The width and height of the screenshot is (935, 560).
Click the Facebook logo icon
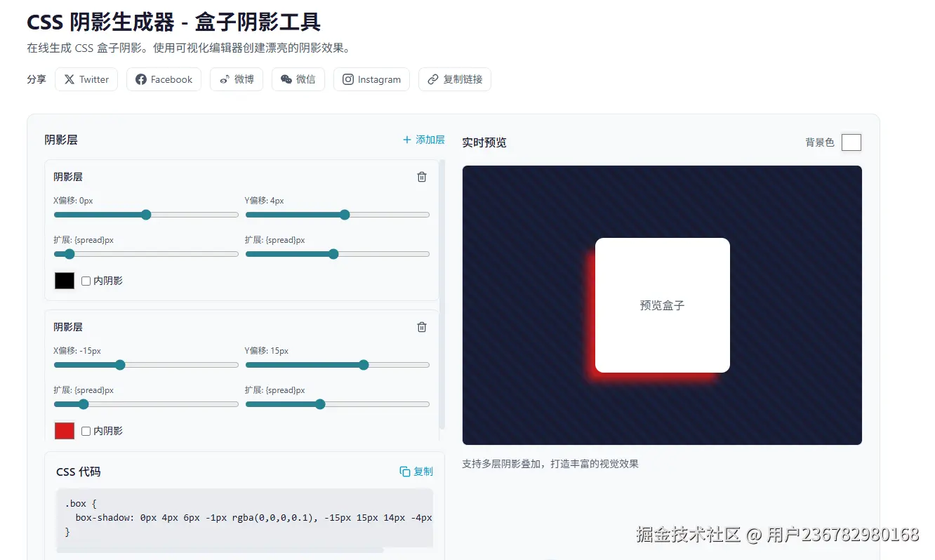click(x=141, y=79)
